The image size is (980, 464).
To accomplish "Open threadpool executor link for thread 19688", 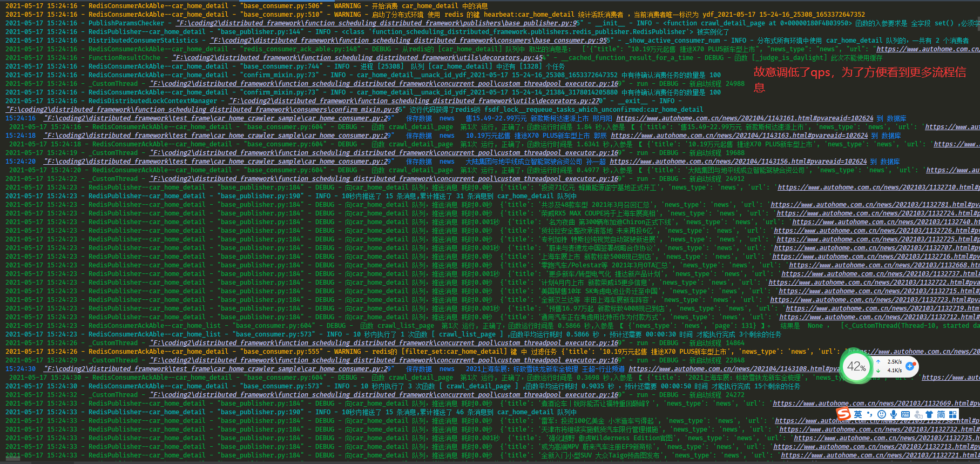I will pyautogui.click(x=384, y=153).
